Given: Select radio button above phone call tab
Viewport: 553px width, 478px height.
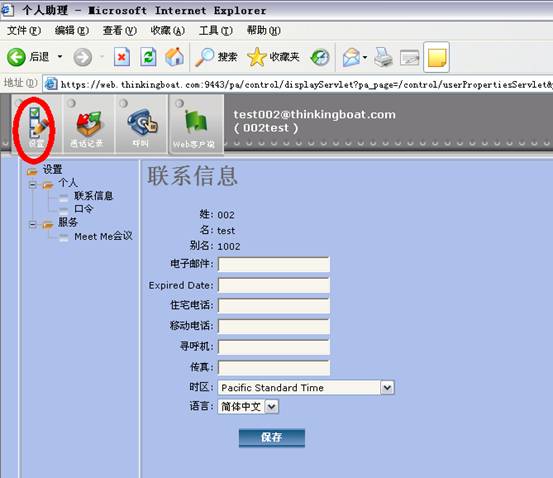Looking at the screenshot, I should (x=123, y=103).
